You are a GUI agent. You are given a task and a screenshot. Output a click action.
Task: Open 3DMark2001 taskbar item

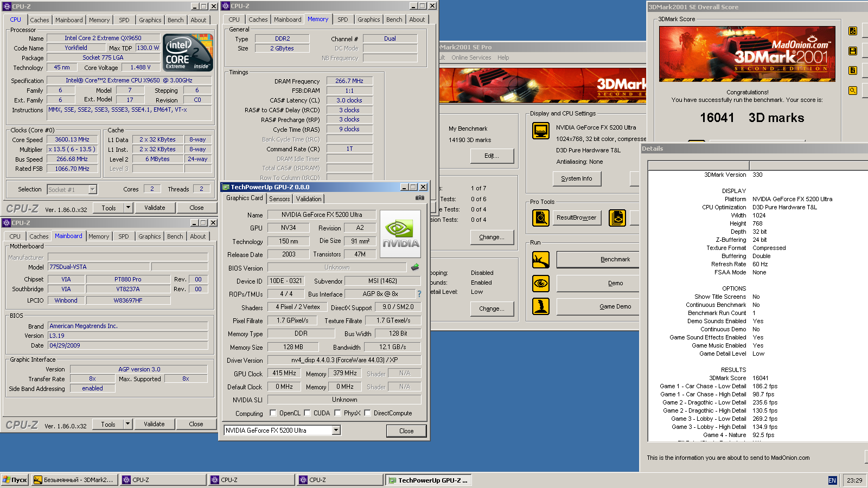coord(74,480)
